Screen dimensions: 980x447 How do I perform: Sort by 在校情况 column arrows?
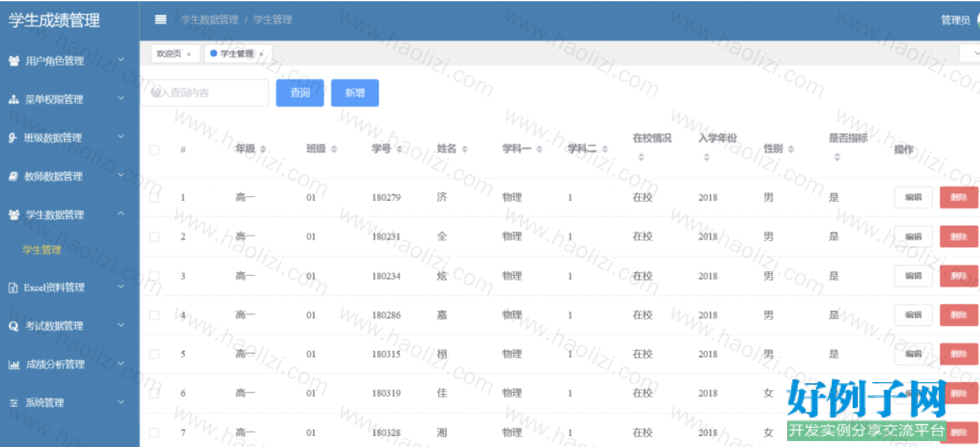coord(641,157)
